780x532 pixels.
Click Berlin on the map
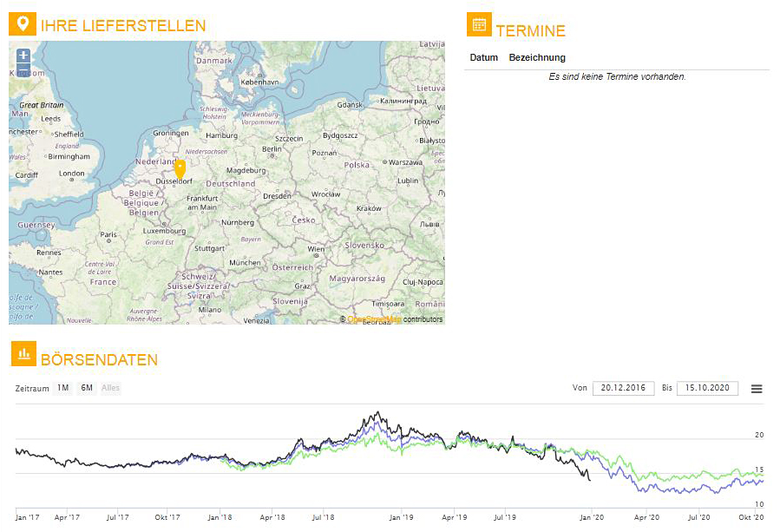coord(272,149)
